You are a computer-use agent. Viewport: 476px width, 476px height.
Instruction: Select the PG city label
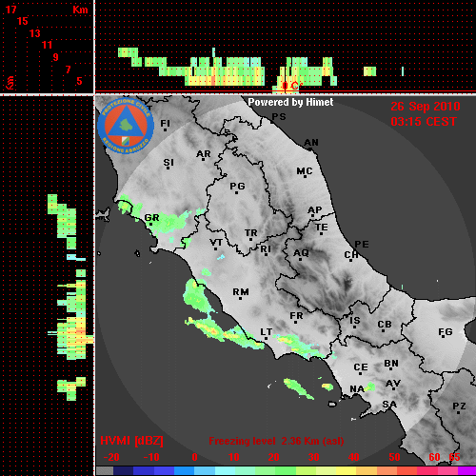(237, 186)
